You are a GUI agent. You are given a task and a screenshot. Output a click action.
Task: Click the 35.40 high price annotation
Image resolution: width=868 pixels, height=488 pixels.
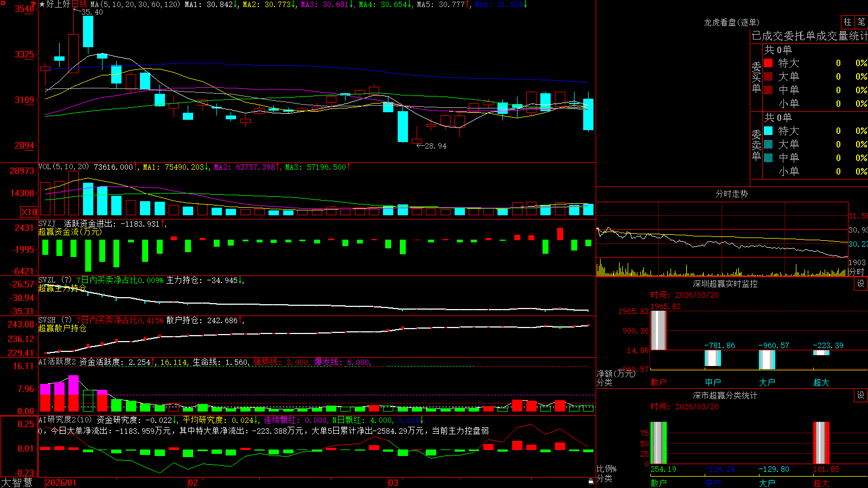point(92,12)
